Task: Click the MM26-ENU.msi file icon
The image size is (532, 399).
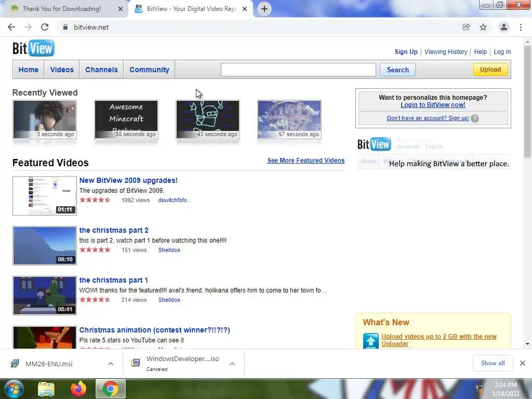Action: tap(15, 363)
